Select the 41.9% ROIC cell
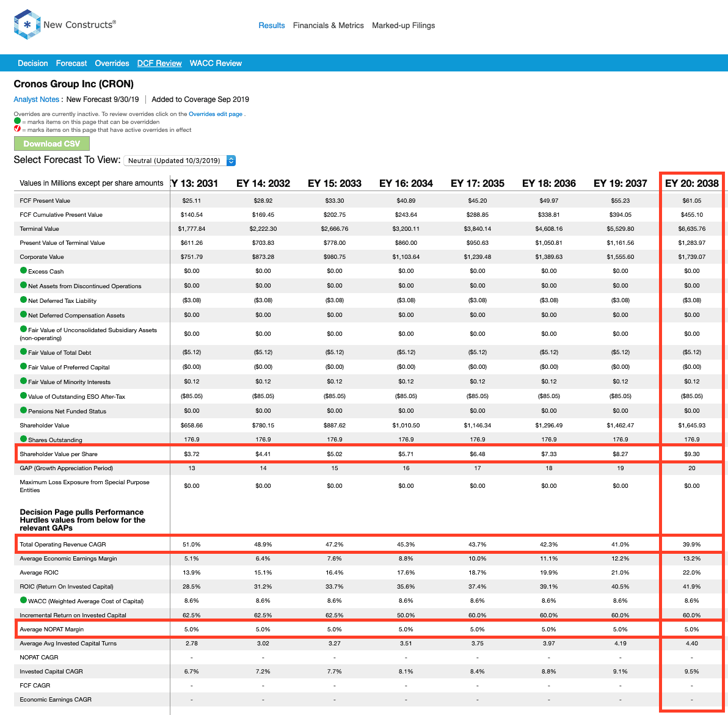Image resolution: width=728 pixels, height=715 pixels. point(692,586)
